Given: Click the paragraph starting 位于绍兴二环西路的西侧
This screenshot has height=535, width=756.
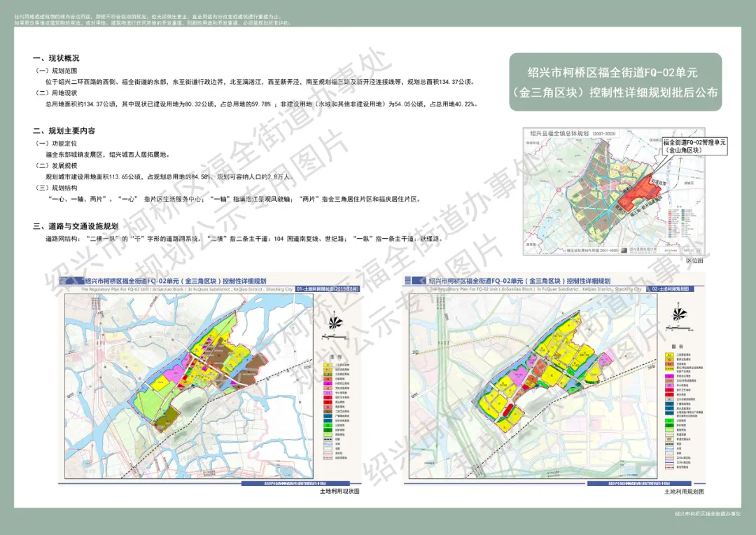Looking at the screenshot, I should click(260, 81).
